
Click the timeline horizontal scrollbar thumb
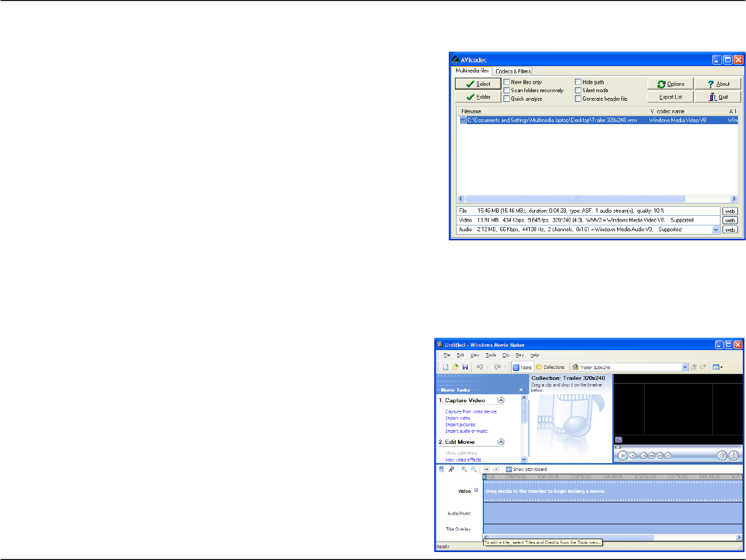(x=571, y=537)
